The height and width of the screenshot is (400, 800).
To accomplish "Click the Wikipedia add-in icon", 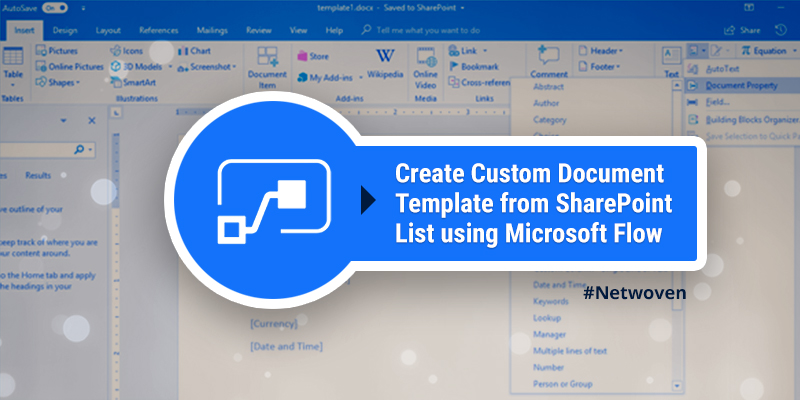I will (x=385, y=56).
